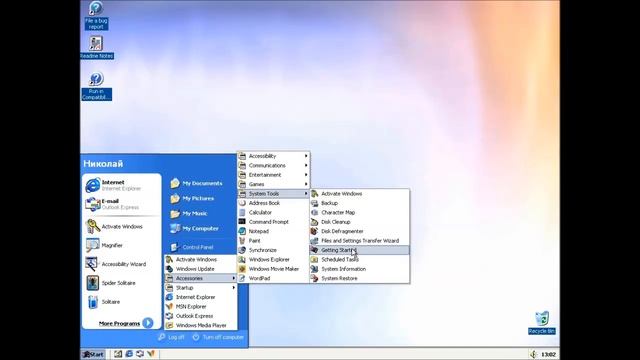Open the Recycle Bin on the desktop
640x360 pixels.
pos(542,323)
